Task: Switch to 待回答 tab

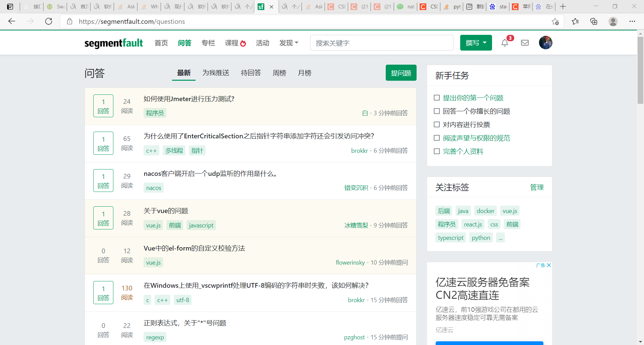Action: coord(251,73)
